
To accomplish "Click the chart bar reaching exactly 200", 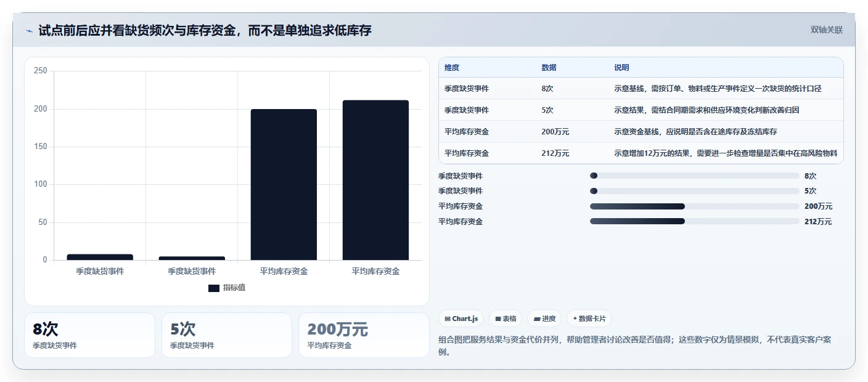I will tap(284, 184).
